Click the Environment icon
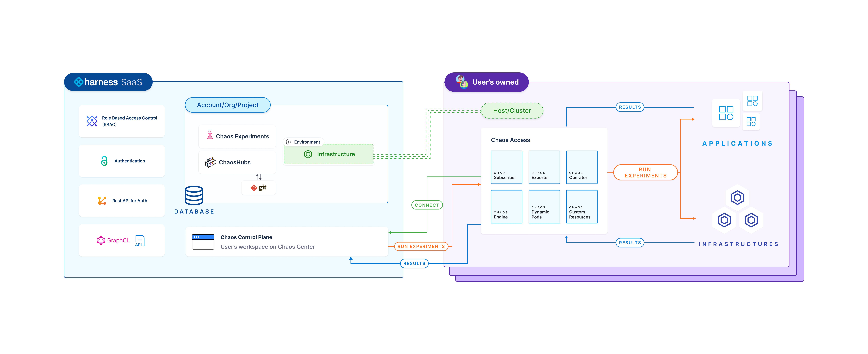 [x=288, y=142]
